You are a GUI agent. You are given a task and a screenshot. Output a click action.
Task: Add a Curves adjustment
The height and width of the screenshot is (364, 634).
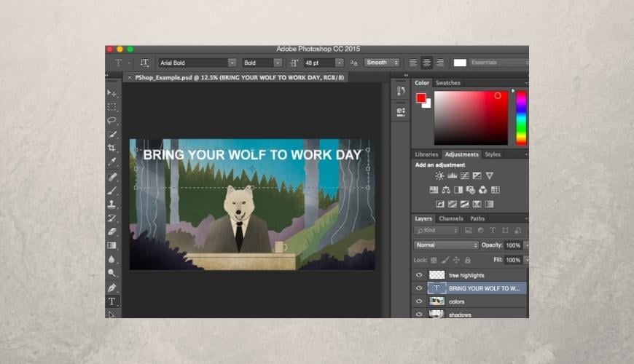pos(465,175)
